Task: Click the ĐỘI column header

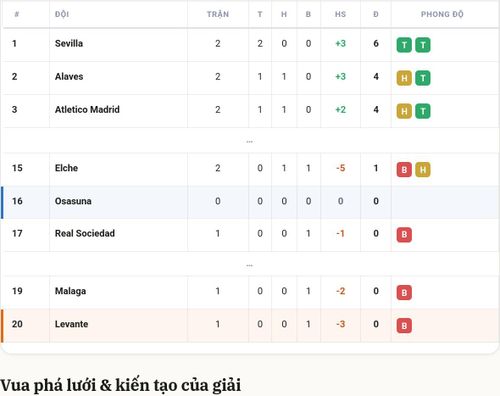Action: 62,14
